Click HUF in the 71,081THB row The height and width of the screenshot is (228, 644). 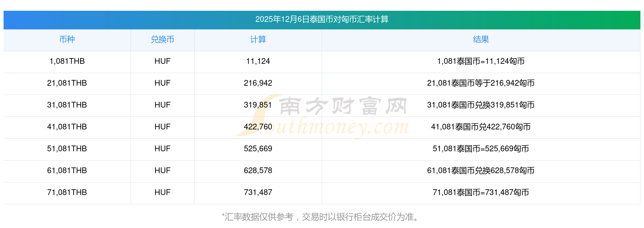click(x=162, y=193)
